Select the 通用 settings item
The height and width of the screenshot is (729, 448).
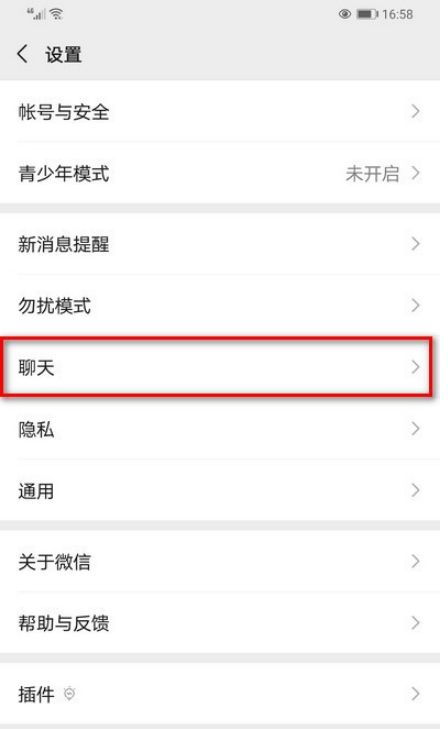point(220,490)
